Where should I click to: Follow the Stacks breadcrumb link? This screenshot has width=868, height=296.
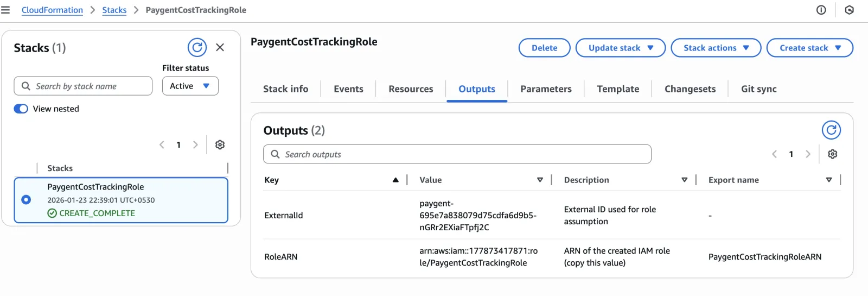point(114,10)
